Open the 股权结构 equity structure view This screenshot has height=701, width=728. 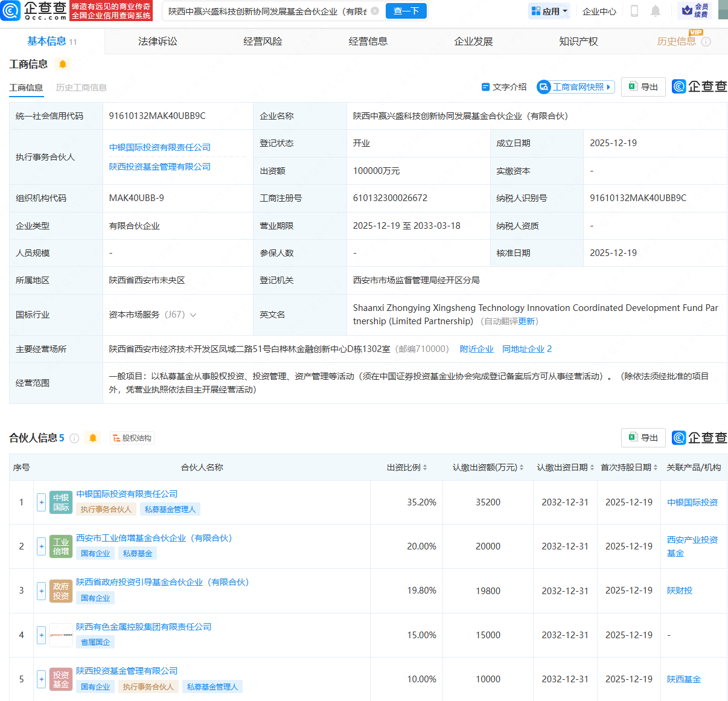(132, 438)
